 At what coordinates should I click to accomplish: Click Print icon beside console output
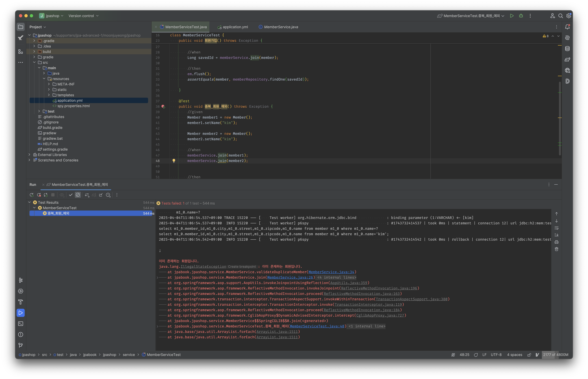coord(557,242)
